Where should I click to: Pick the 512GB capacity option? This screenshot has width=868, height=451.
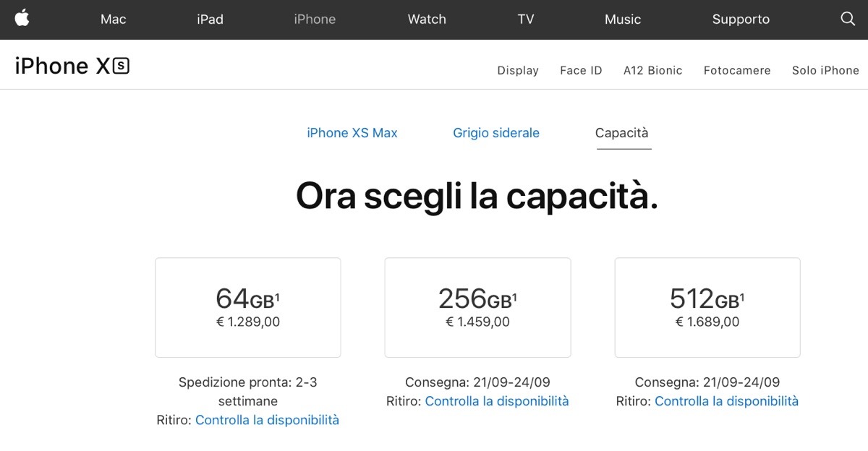click(x=707, y=307)
